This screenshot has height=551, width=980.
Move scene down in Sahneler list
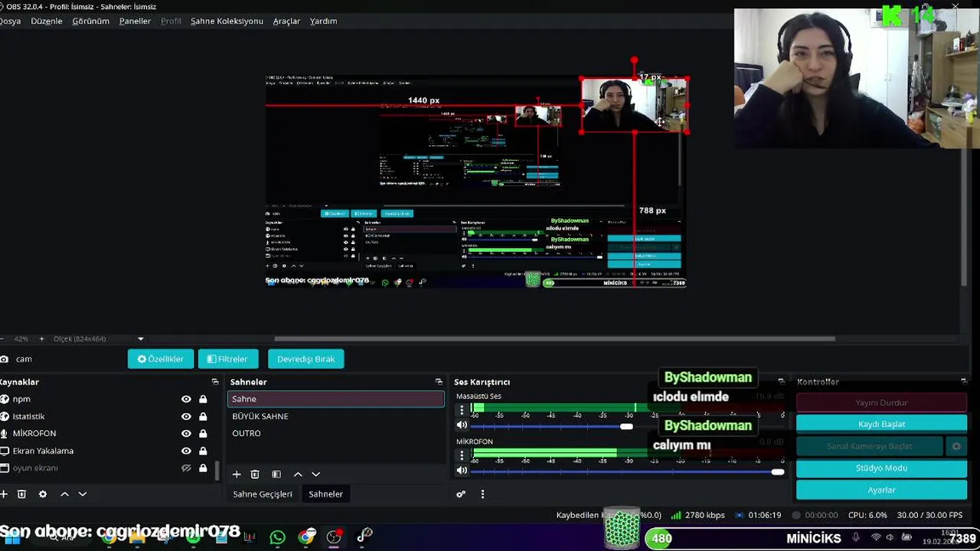pos(315,474)
